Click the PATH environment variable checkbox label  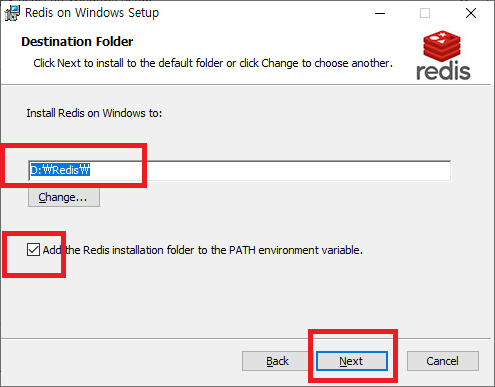click(x=203, y=250)
